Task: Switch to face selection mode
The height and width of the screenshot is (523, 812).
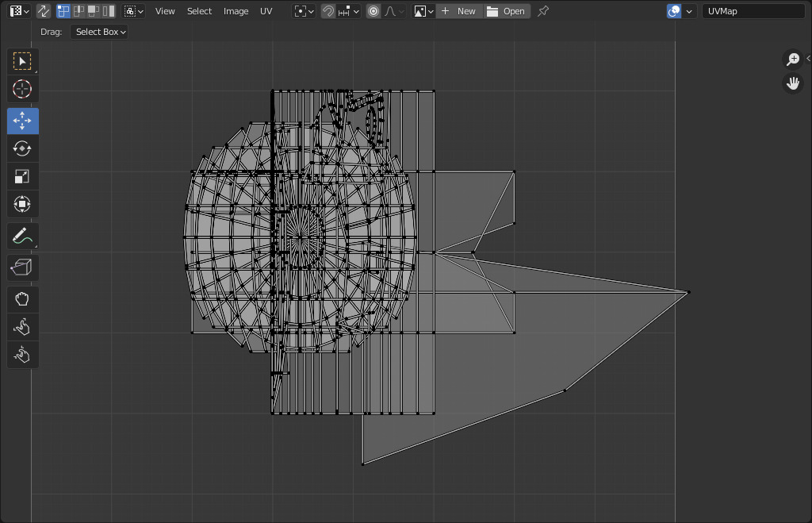Action: tap(94, 11)
